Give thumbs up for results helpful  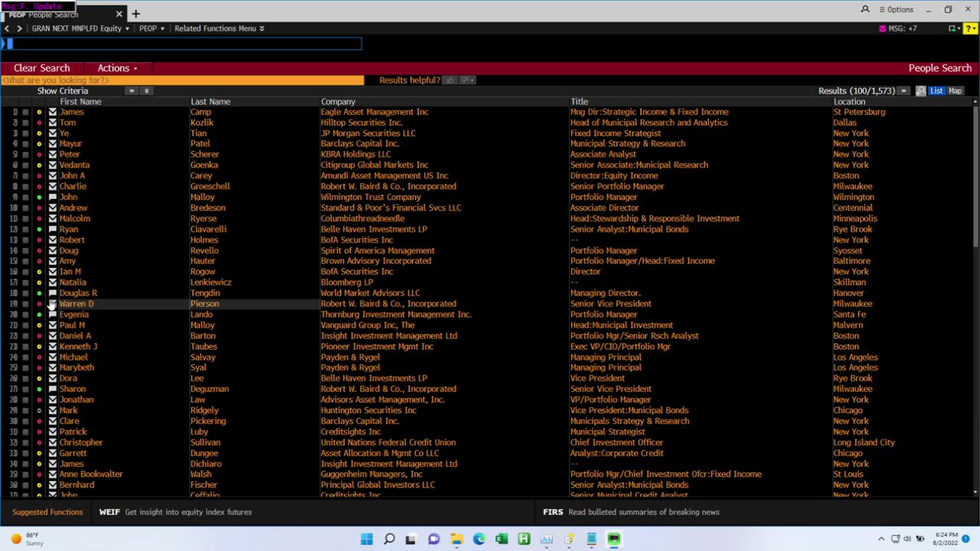point(450,80)
